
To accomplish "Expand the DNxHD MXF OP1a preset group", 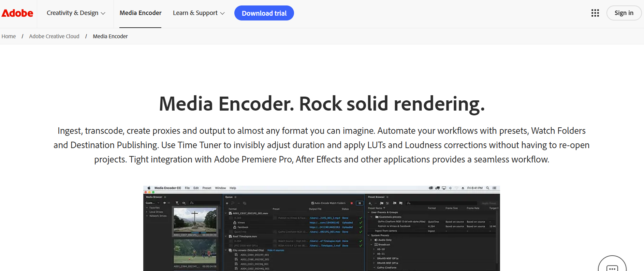I will pos(374,258).
